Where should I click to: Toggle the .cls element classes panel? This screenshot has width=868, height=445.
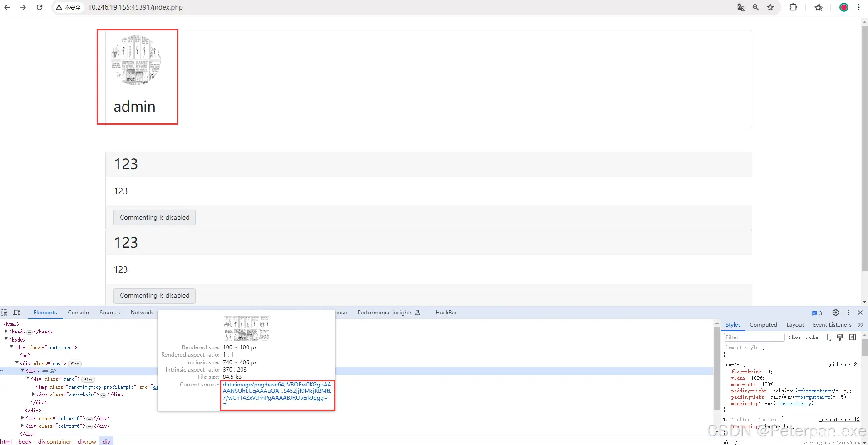pos(812,337)
